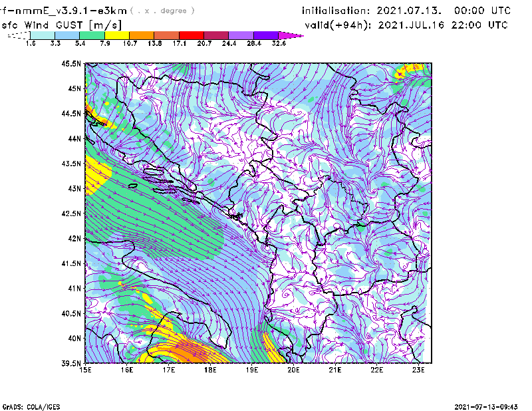Click the 17E longitude label
The height and width of the screenshot is (411, 532).
(x=169, y=370)
